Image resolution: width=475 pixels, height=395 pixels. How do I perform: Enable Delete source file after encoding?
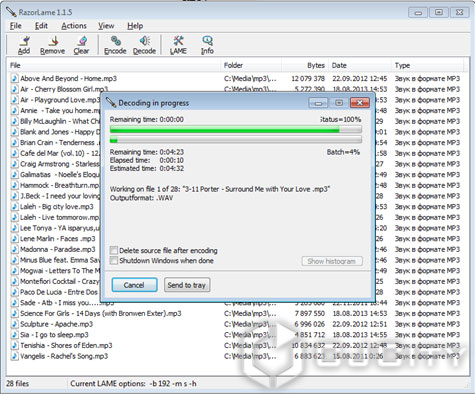tap(114, 250)
